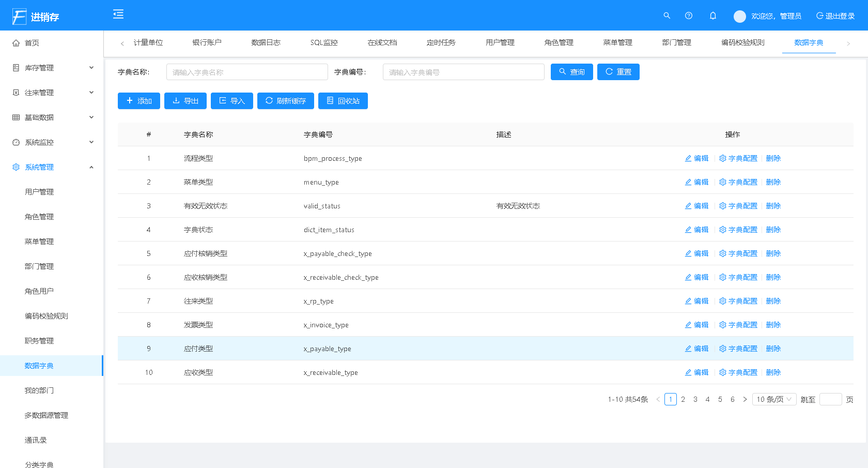Viewport: 868px width, 468px height.
Task: Delete the menu_type dictionary row
Action: point(773,182)
